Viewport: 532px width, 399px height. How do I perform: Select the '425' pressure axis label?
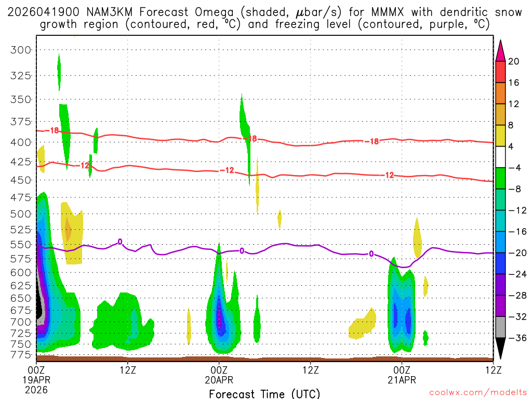tap(21, 162)
